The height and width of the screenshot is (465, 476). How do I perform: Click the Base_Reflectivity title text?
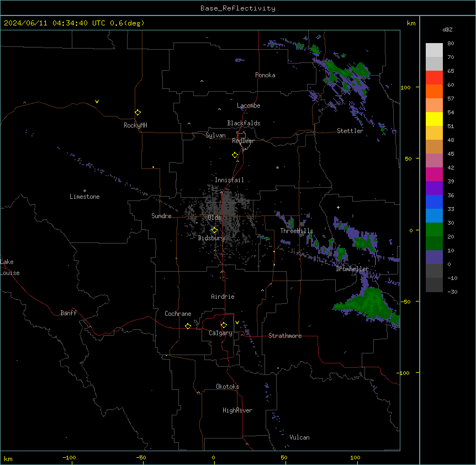click(238, 8)
